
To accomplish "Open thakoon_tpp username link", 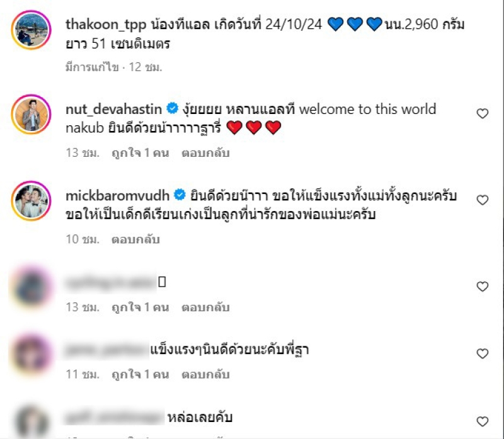I will [x=106, y=25].
